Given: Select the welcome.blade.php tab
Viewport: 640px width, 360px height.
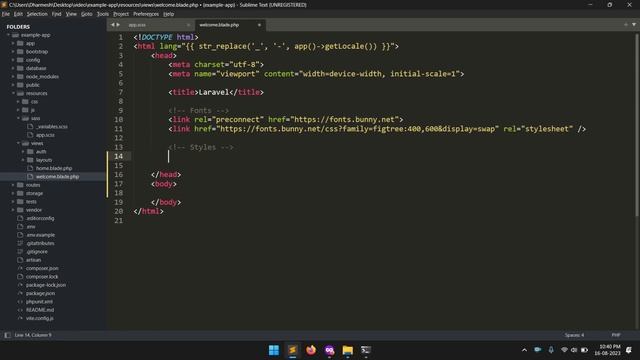Looking at the screenshot, I should pos(230,25).
